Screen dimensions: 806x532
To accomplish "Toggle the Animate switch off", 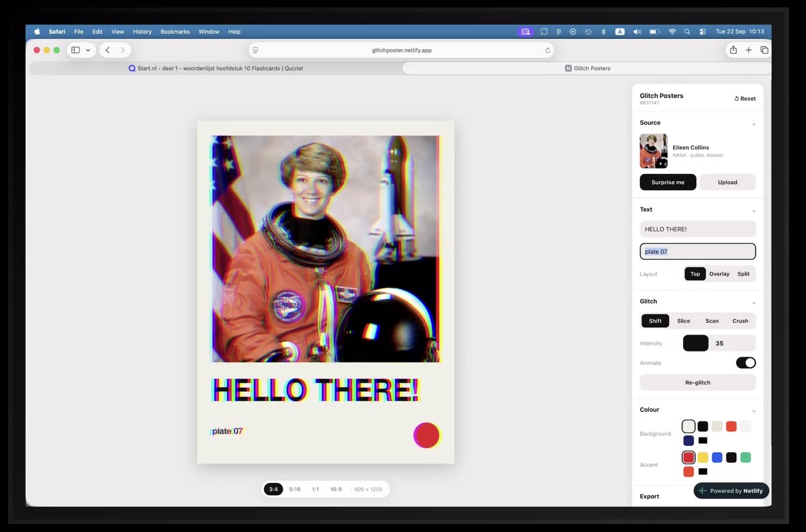I will 746,363.
